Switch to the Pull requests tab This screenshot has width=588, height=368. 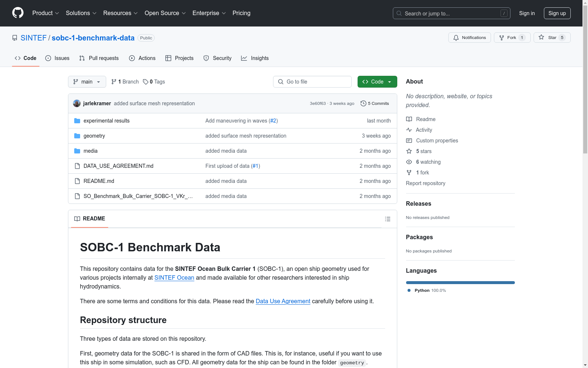(99, 58)
